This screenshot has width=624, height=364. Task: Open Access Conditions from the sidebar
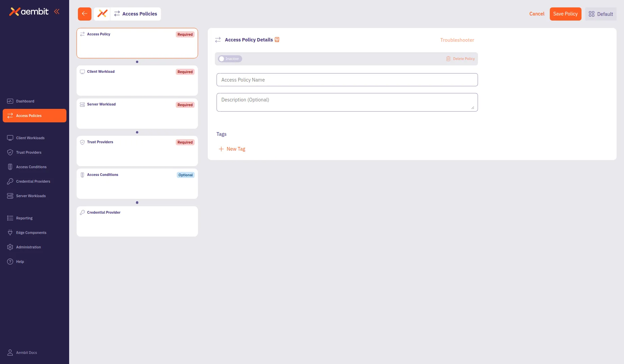click(x=31, y=167)
